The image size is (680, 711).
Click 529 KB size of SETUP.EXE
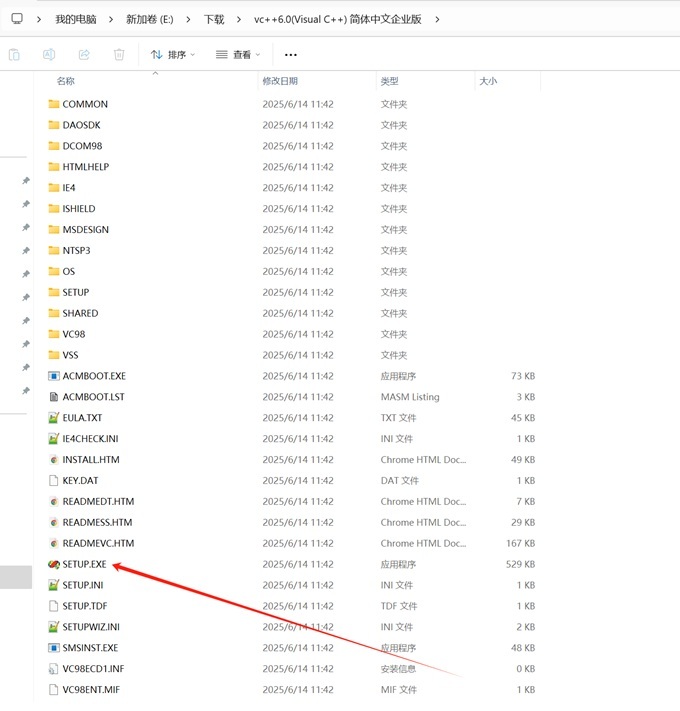pyautogui.click(x=520, y=564)
